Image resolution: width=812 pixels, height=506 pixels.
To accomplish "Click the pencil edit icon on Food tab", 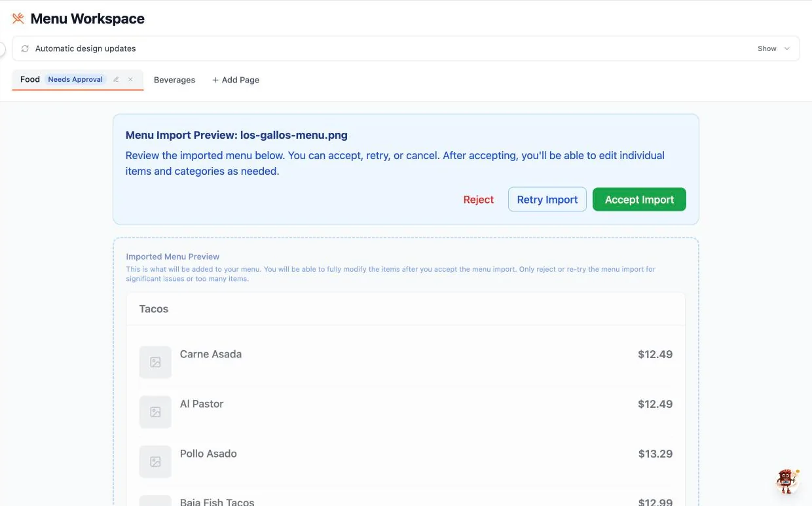I will 116,79.
